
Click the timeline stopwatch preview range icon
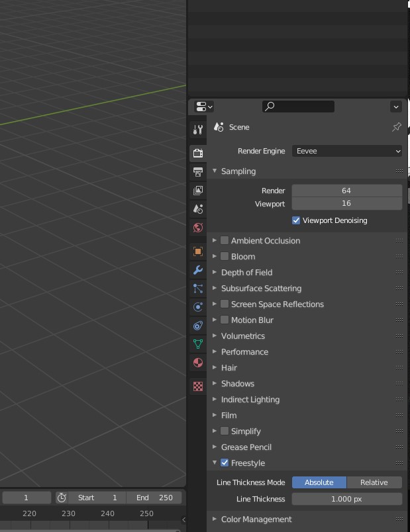click(x=62, y=498)
